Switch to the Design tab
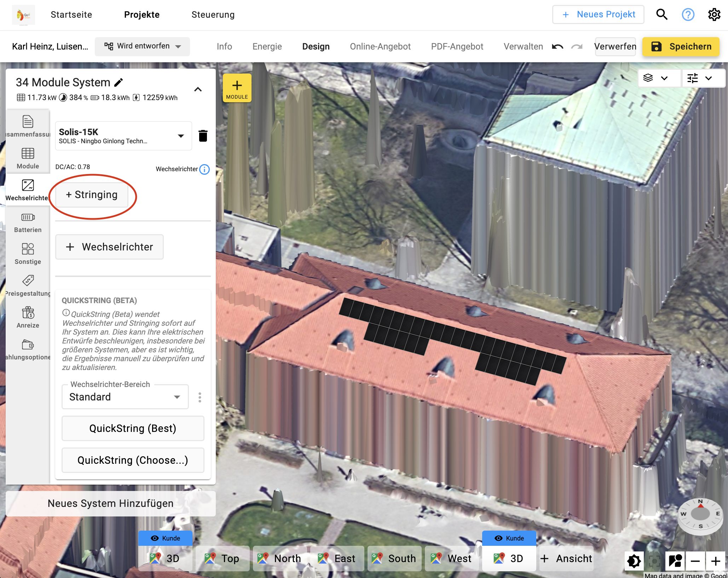 point(316,46)
